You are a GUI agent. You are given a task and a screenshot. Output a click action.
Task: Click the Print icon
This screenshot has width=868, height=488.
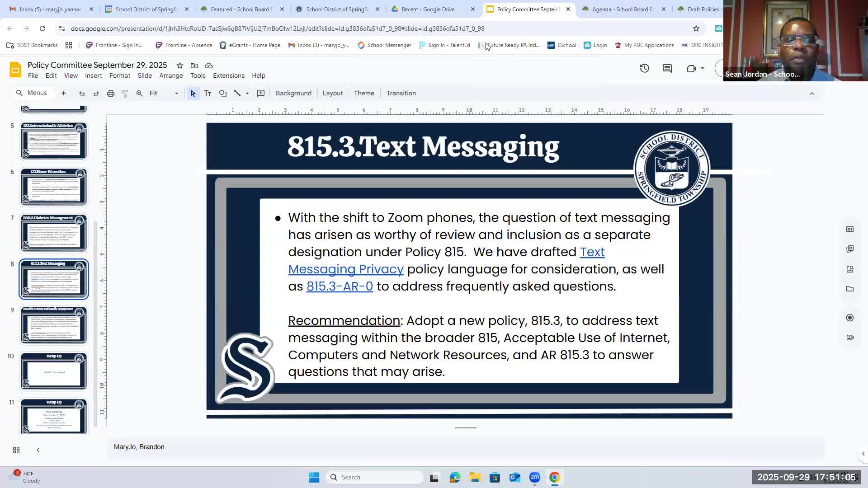click(x=111, y=94)
